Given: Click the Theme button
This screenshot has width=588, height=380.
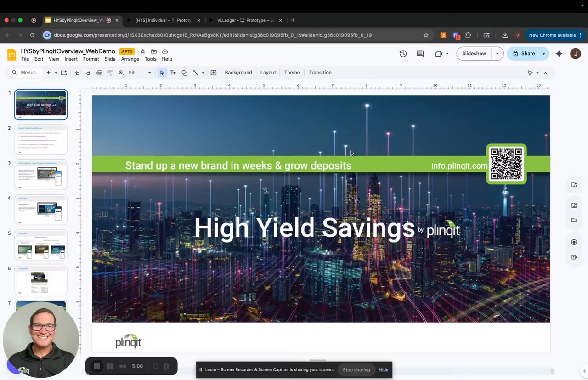Looking at the screenshot, I should pos(292,73).
